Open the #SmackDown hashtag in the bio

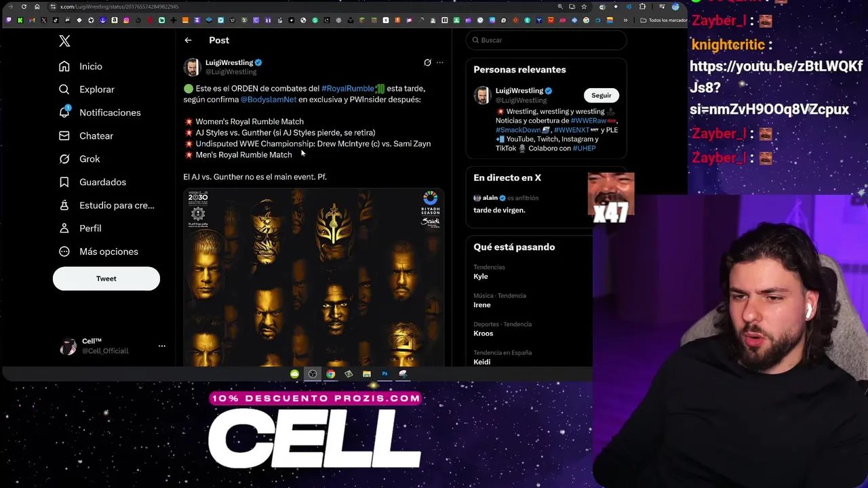tap(518, 130)
